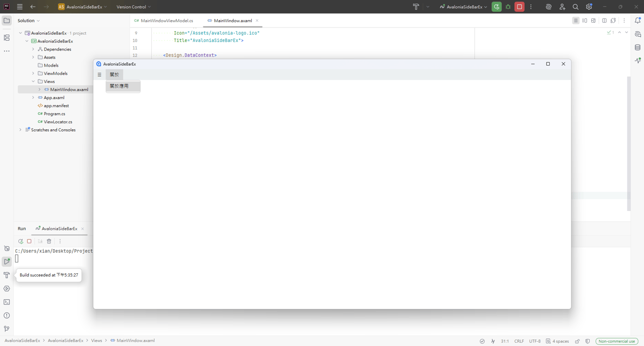Open Search Everywhere magnifier icon
The height and width of the screenshot is (346, 644).
[x=576, y=7]
